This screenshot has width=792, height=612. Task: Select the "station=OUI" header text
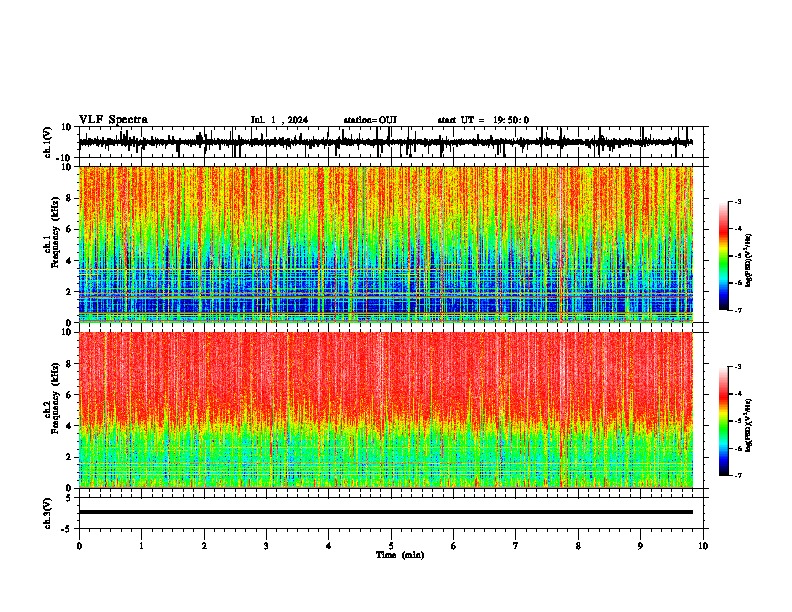(370, 120)
